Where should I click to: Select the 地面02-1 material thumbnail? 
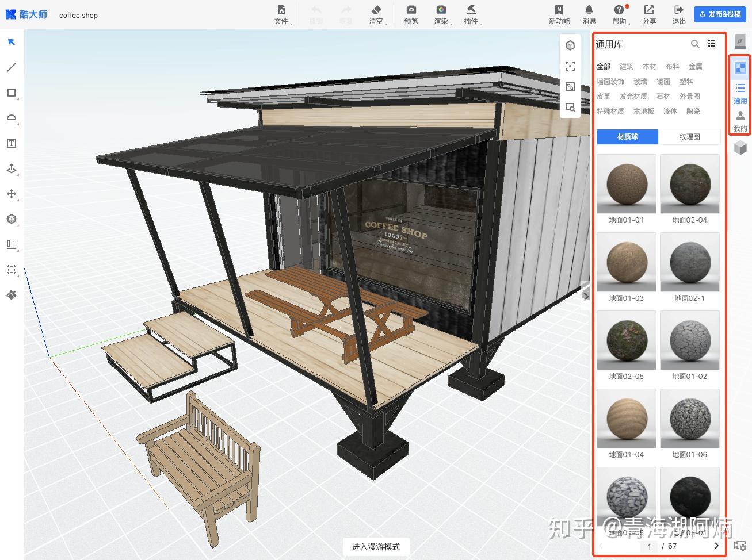tap(690, 262)
